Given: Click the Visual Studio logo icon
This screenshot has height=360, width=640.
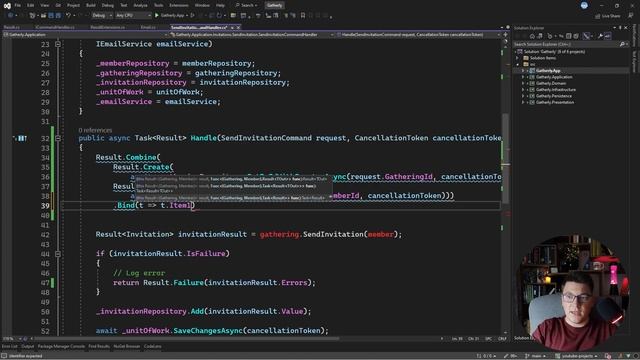Looking at the screenshot, I should coord(7,5).
